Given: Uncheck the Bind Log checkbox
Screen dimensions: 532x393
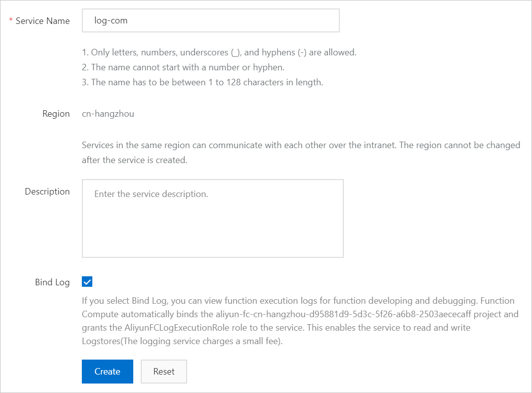Looking at the screenshot, I should coord(87,282).
